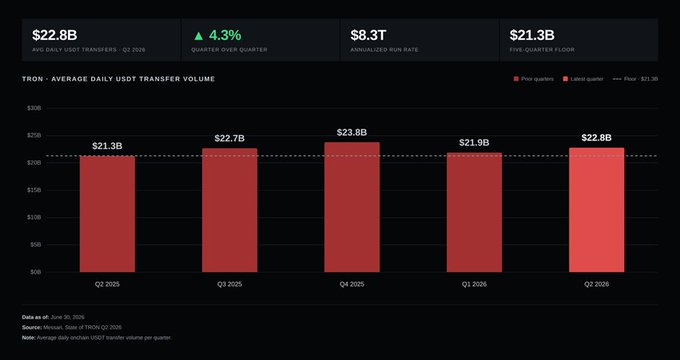Viewport: 680px width, 360px height.
Task: Click the 'Q4 2025' axis label
Action: (352, 285)
